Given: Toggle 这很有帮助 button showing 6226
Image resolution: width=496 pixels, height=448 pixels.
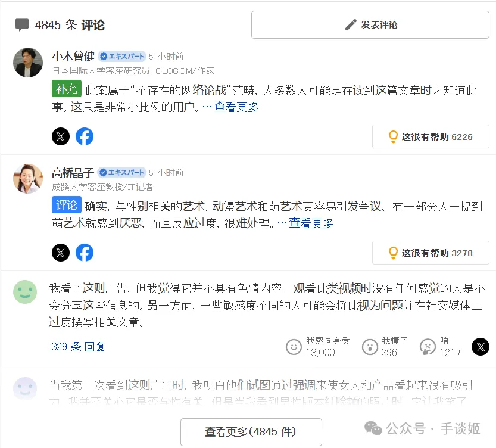Looking at the screenshot, I should (x=431, y=136).
